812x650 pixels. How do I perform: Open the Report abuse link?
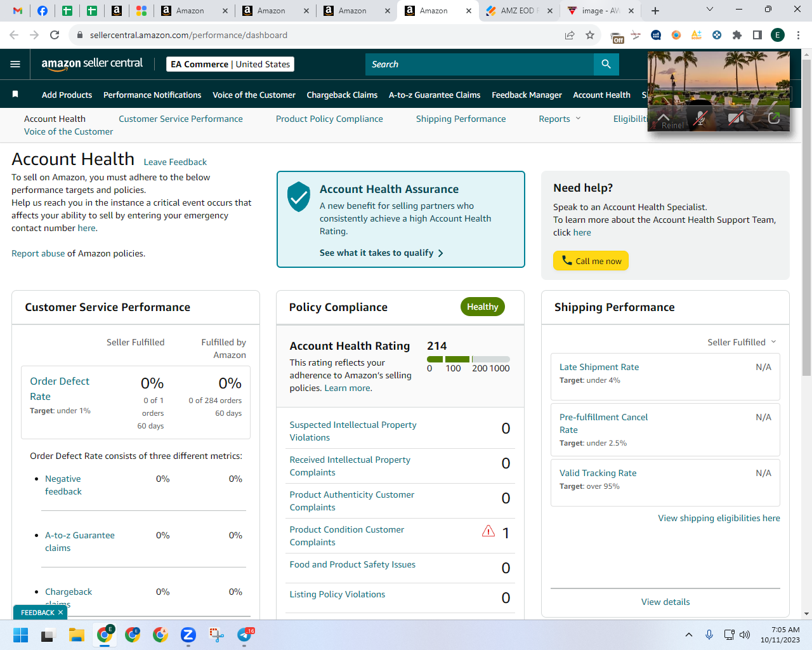point(38,253)
